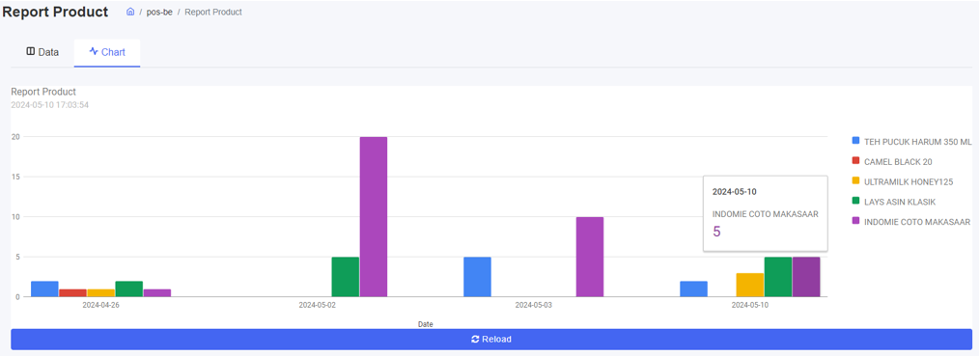The height and width of the screenshot is (357, 980).
Task: Click the highlighted purple bar on 2024-05-10
Action: pyautogui.click(x=806, y=277)
